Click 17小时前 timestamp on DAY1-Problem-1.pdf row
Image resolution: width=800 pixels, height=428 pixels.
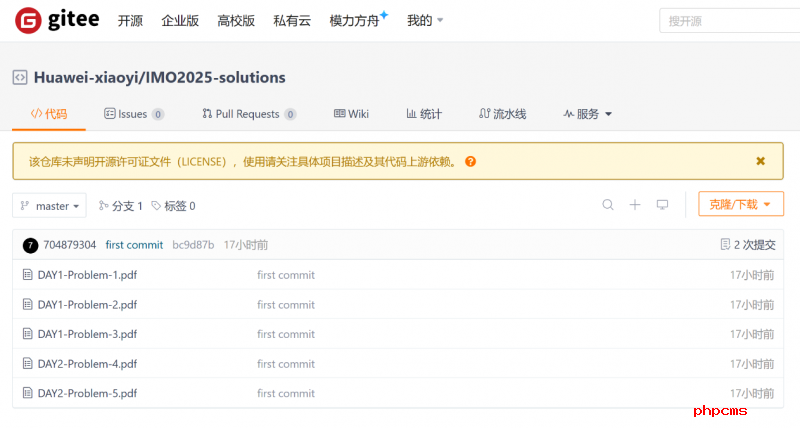click(x=752, y=275)
